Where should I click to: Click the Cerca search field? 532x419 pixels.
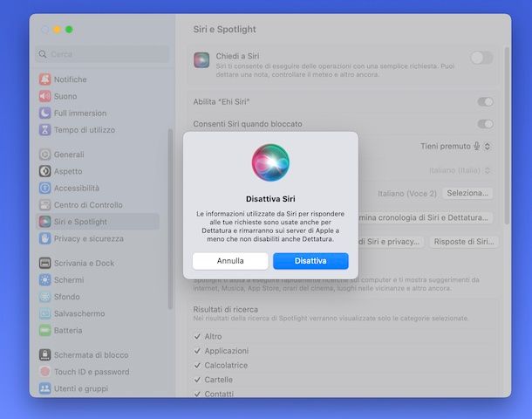102,54
